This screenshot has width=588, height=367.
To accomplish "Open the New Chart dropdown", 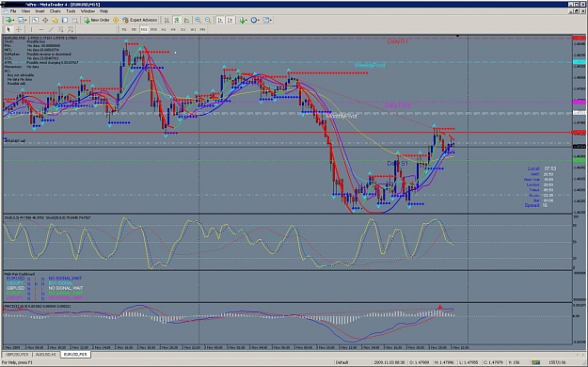I will (9, 20).
